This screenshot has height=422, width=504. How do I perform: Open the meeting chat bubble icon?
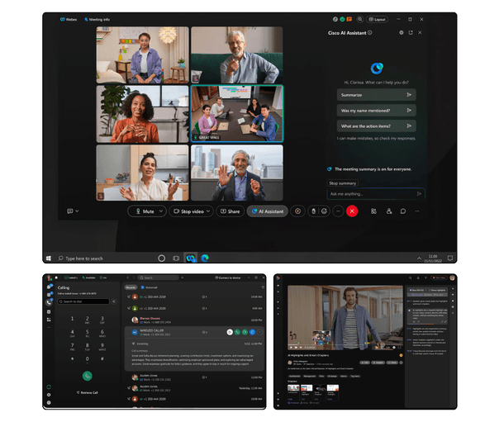pyautogui.click(x=403, y=211)
